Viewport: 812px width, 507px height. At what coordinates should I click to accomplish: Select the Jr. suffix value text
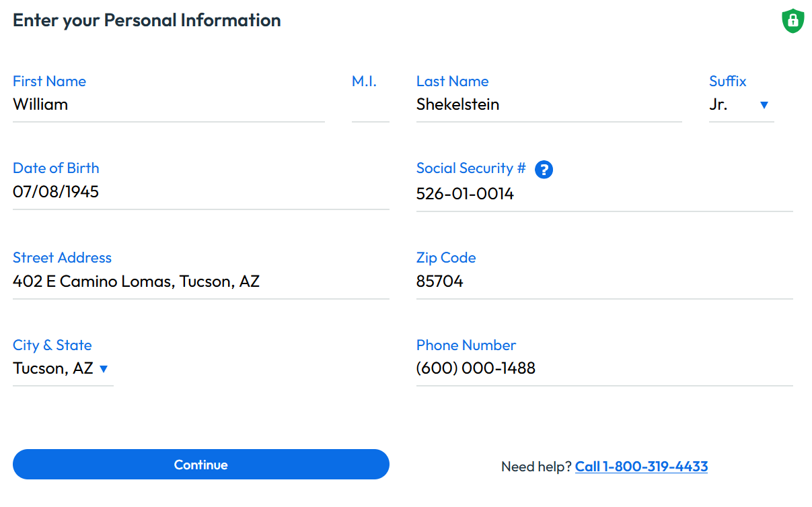pos(718,105)
